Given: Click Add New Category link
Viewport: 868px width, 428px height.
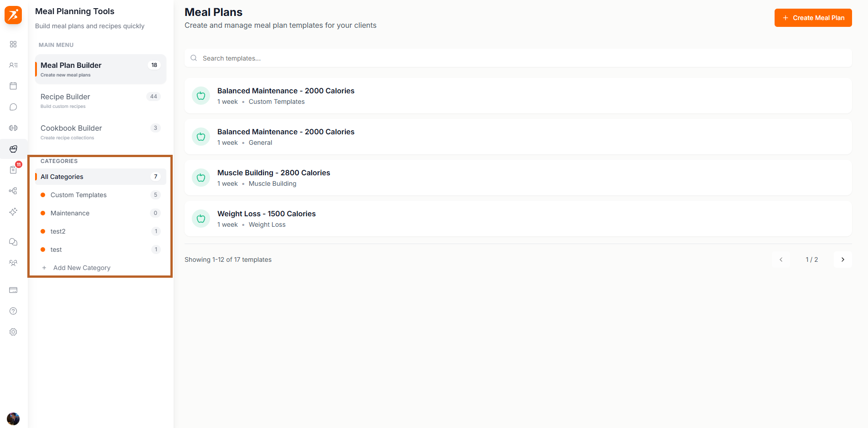Looking at the screenshot, I should point(82,268).
